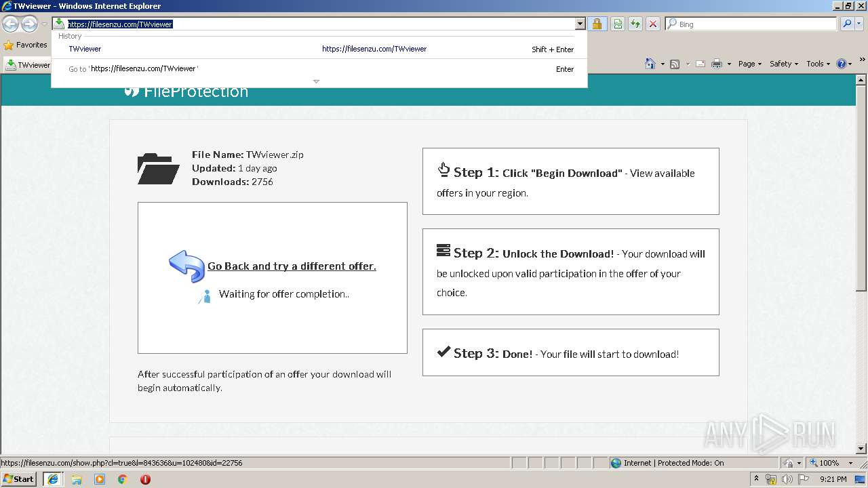The height and width of the screenshot is (488, 868).
Task: Click the Show Desktop button
Action: click(x=861, y=479)
